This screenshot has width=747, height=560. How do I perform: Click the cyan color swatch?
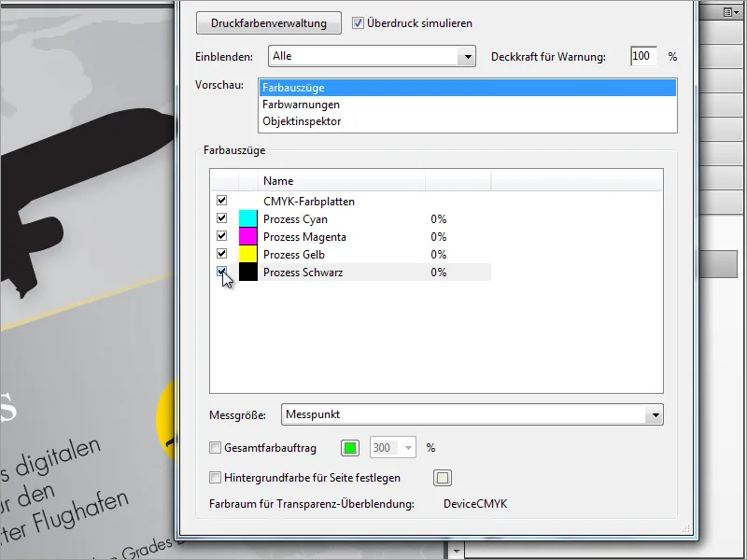(x=247, y=218)
